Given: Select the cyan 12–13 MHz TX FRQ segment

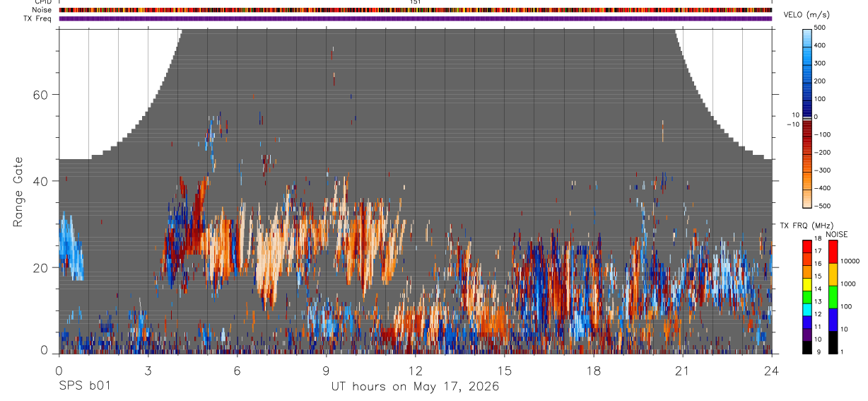Looking at the screenshot, I should [807, 309].
